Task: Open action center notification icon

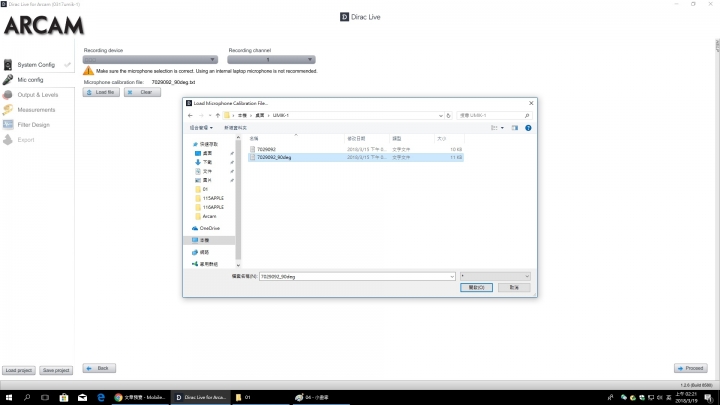Action: (709, 398)
